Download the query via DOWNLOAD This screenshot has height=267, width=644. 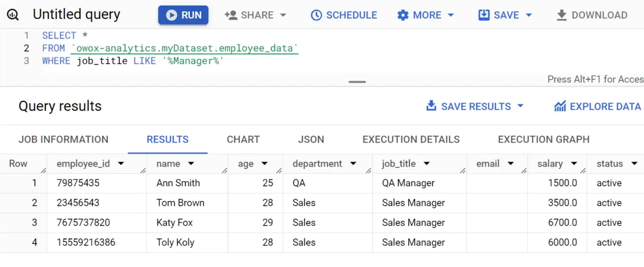[x=592, y=15]
